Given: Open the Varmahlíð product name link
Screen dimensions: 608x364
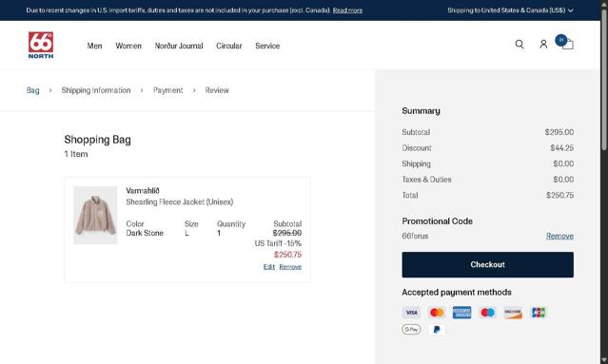Looking at the screenshot, I should [x=143, y=190].
